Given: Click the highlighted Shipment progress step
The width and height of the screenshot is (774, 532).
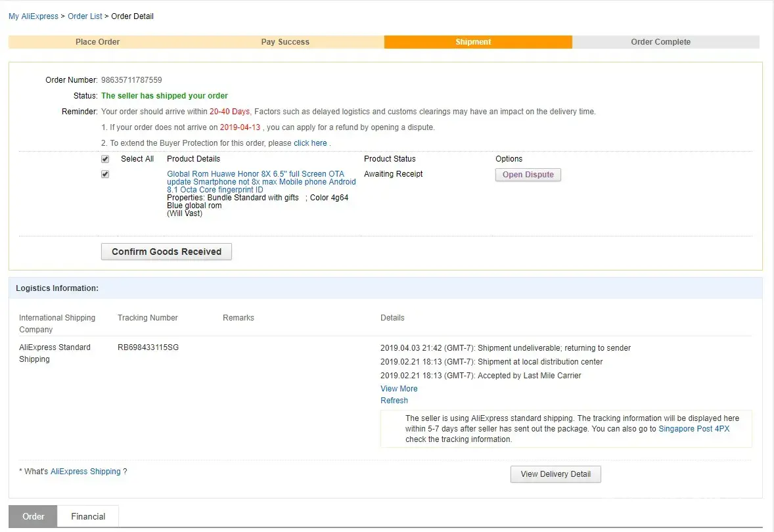Looking at the screenshot, I should click(x=473, y=42).
